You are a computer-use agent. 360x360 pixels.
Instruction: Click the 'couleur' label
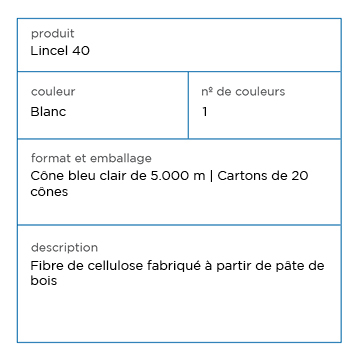coord(53,92)
